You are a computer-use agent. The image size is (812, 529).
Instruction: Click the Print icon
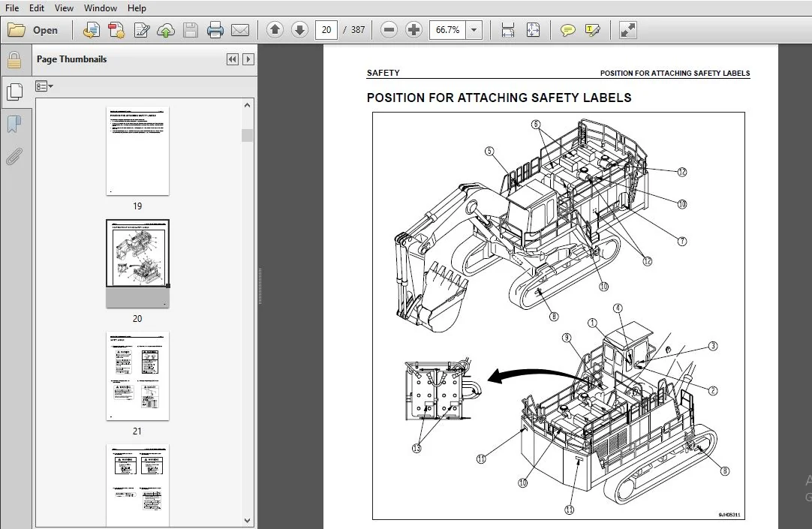tap(215, 30)
